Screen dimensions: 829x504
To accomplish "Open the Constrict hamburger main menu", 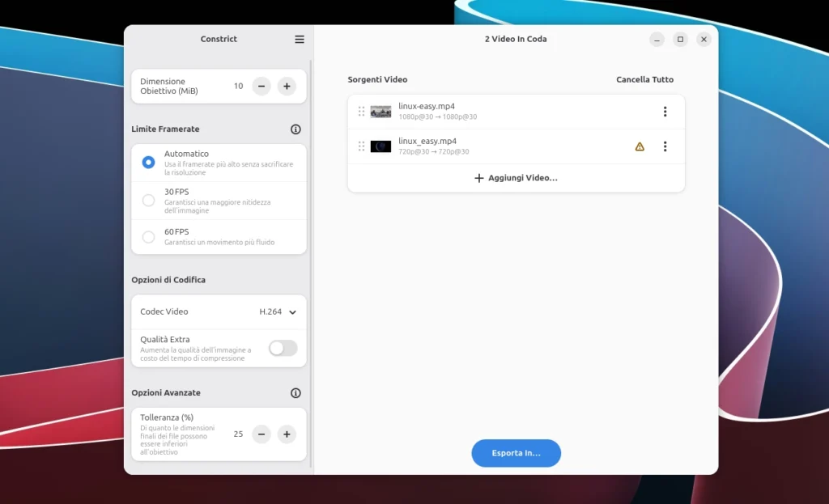I will click(x=300, y=40).
